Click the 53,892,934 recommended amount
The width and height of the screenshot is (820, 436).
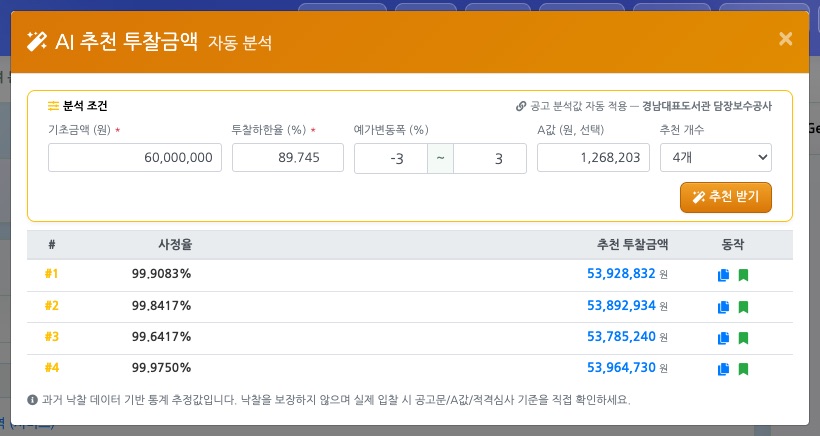(x=621, y=305)
